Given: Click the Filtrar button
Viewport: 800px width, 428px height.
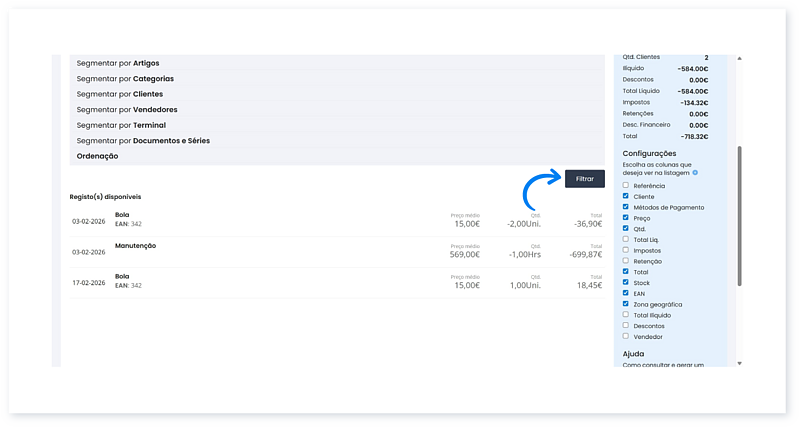Looking at the screenshot, I should tap(584, 179).
